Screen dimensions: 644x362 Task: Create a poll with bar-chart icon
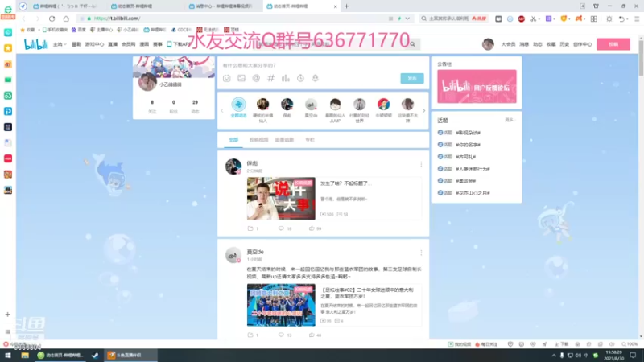pos(286,78)
